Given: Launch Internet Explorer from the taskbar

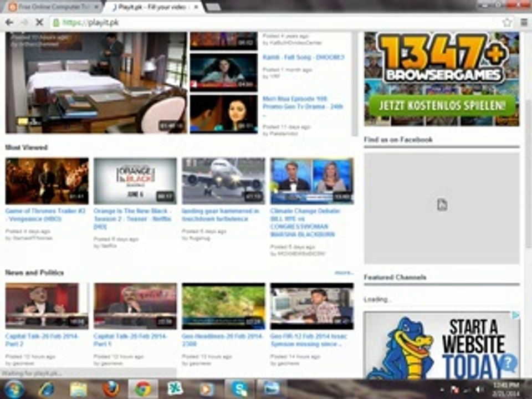Looking at the screenshot, I should 46,389.
